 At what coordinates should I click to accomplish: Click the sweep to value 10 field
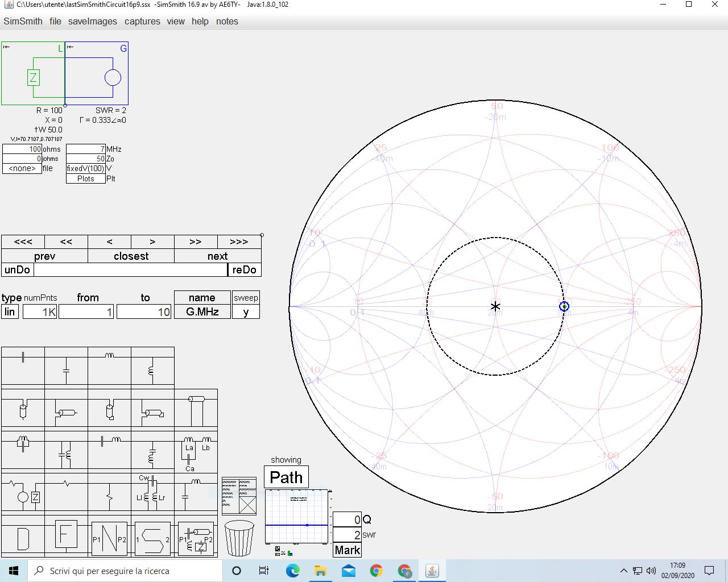click(144, 311)
